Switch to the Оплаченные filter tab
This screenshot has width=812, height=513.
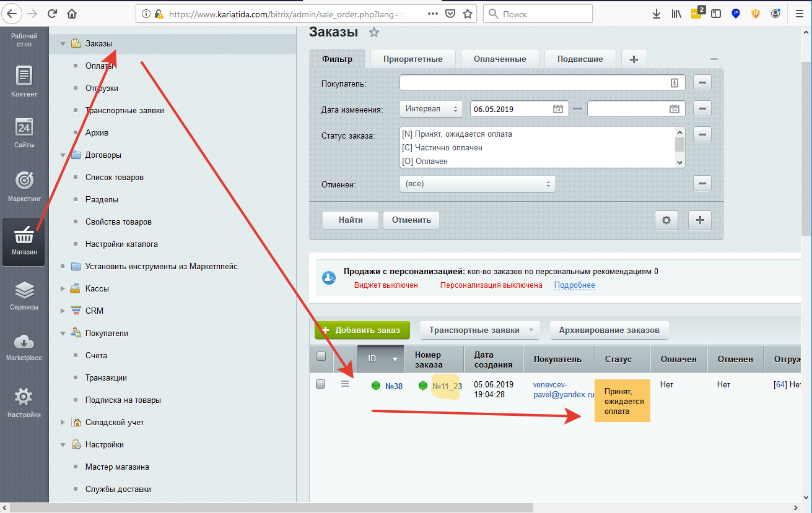(x=499, y=59)
